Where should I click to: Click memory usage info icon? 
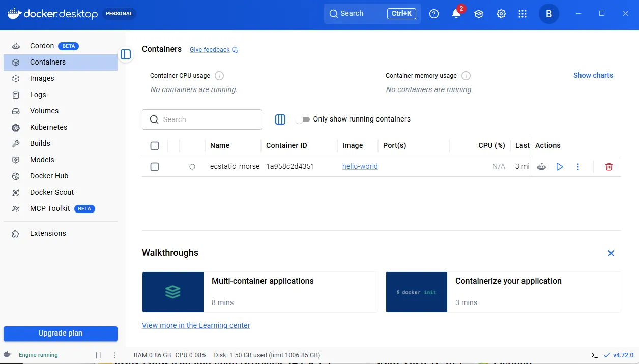466,76
